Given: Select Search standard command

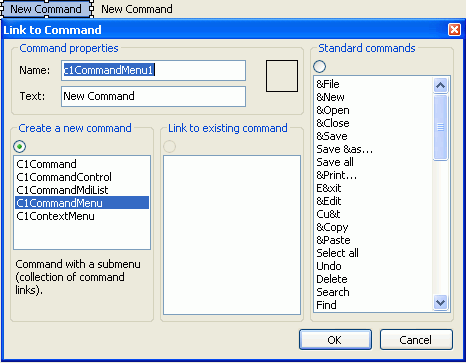Looking at the screenshot, I should (373, 292).
